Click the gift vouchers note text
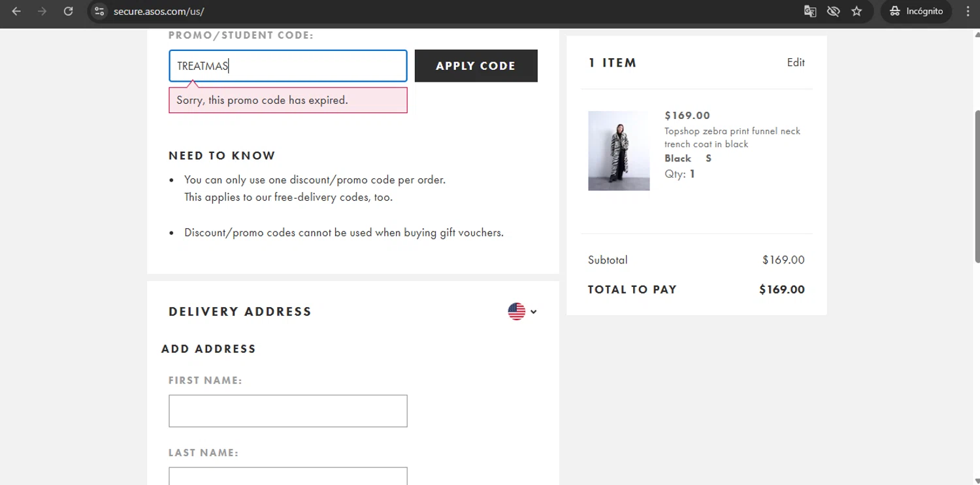Viewport: 980px width, 485px height. tap(344, 233)
